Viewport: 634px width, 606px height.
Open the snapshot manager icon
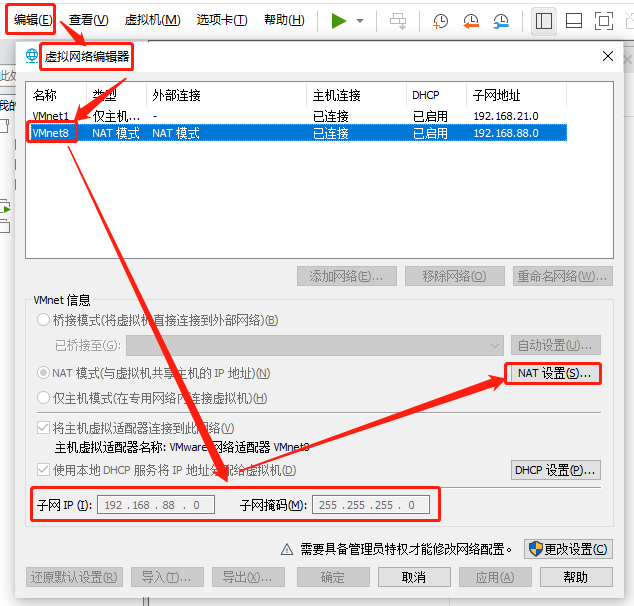[501, 21]
